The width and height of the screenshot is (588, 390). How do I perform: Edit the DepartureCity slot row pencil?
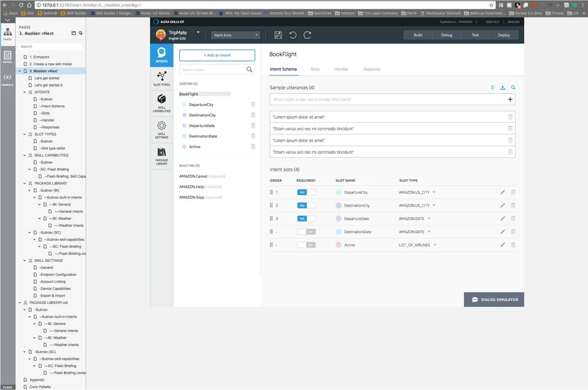pyautogui.click(x=502, y=192)
